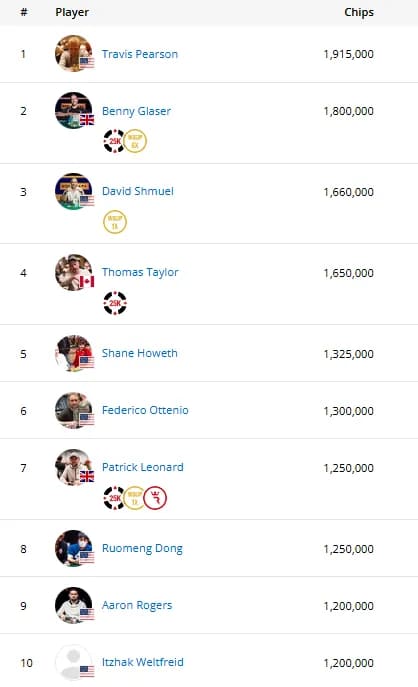Click Patrick Leonard's gold WSOP badge
418x687 pixels.
pos(135,498)
